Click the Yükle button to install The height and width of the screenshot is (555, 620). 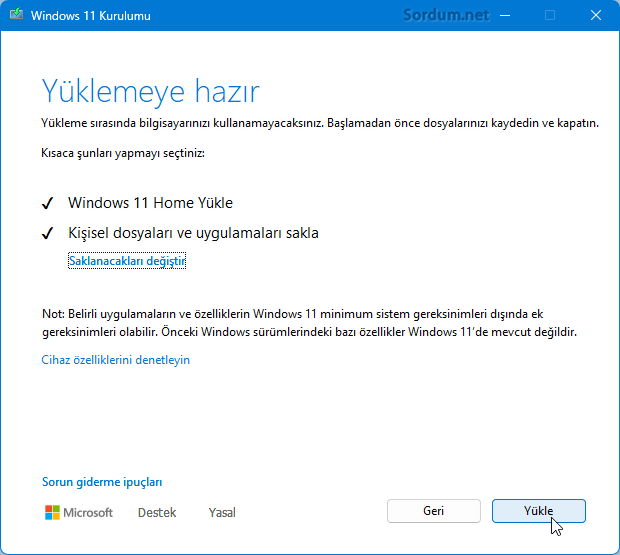pos(539,511)
